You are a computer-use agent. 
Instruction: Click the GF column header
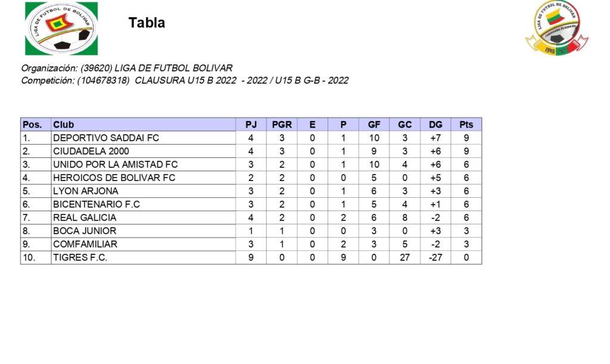tap(374, 125)
